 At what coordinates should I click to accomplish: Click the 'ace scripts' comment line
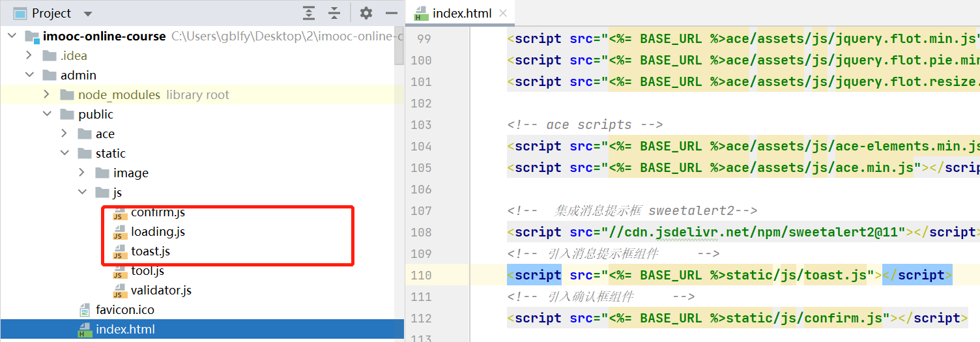[584, 124]
